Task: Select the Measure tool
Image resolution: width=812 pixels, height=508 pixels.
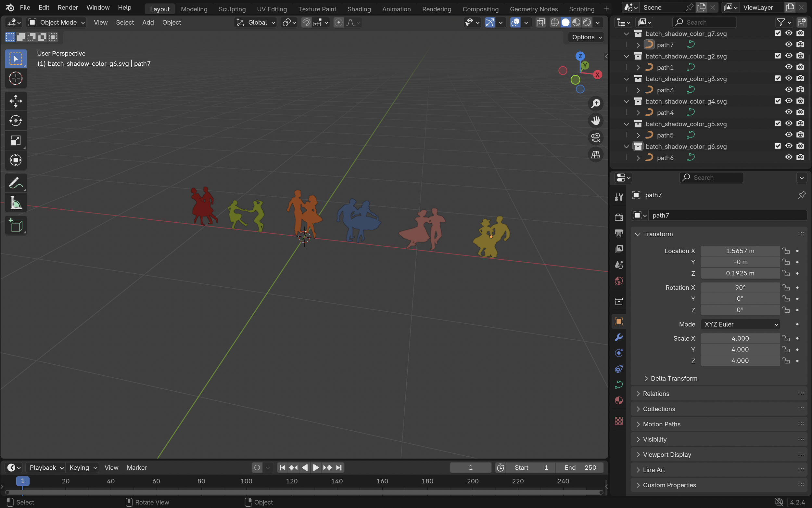Action: [16, 203]
